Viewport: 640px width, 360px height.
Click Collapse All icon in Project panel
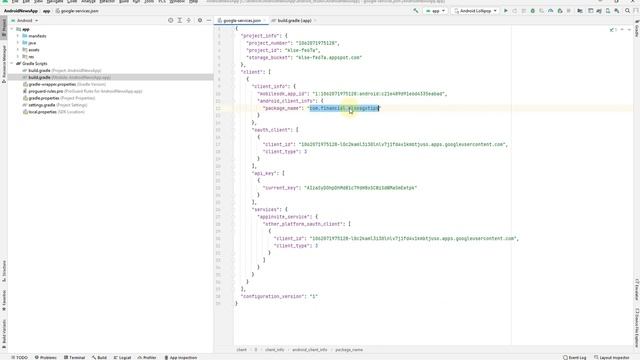(189, 20)
